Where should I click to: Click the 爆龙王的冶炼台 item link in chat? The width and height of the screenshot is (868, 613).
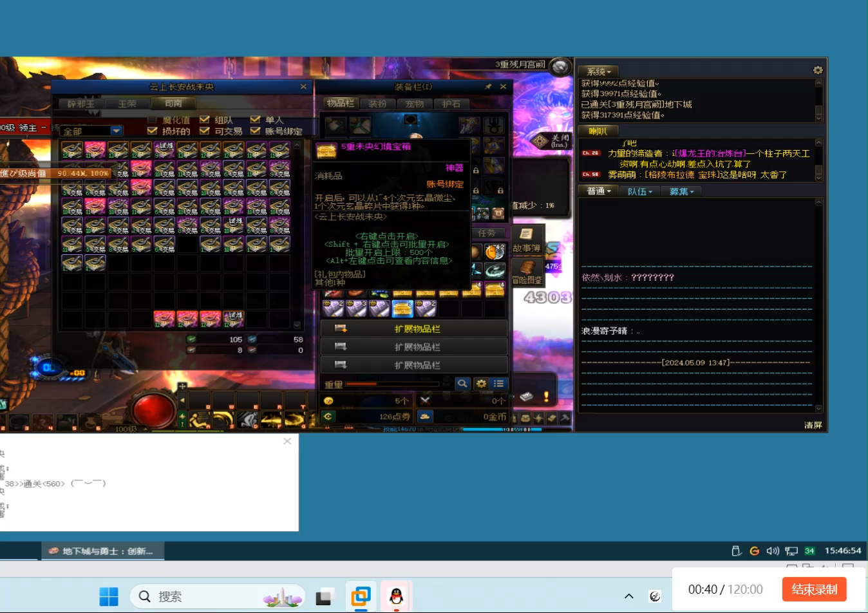[x=709, y=153]
